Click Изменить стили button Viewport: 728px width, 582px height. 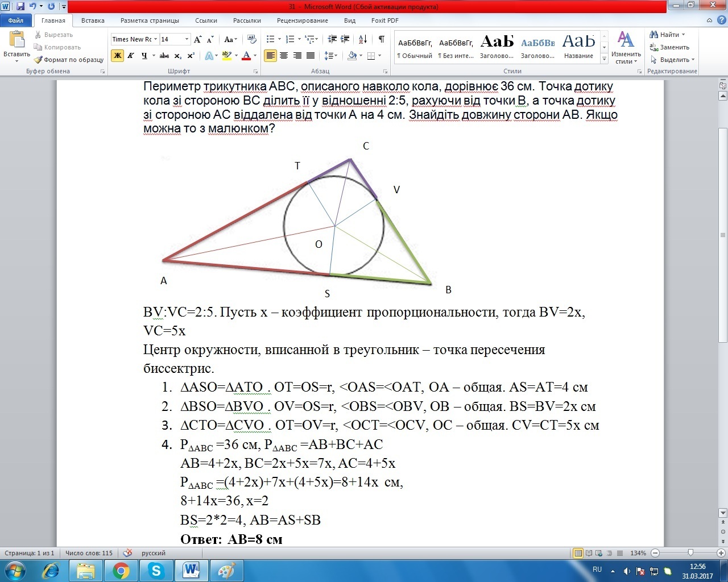[626, 48]
